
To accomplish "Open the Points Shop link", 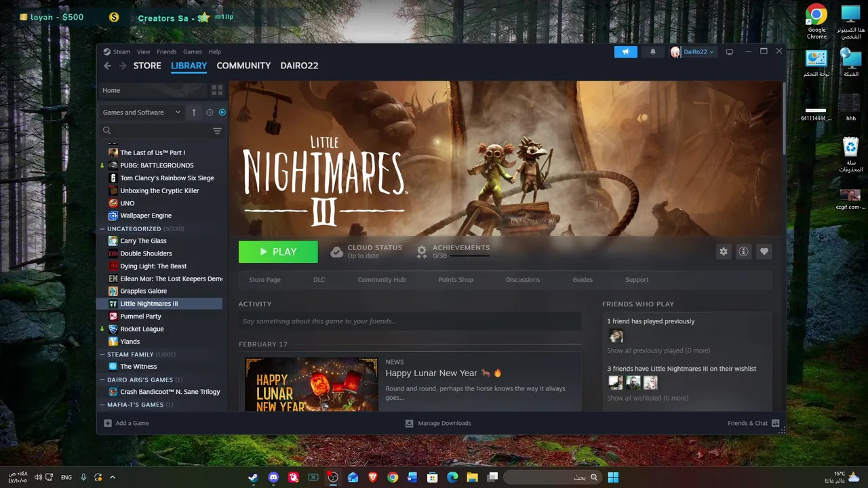I will tap(456, 279).
